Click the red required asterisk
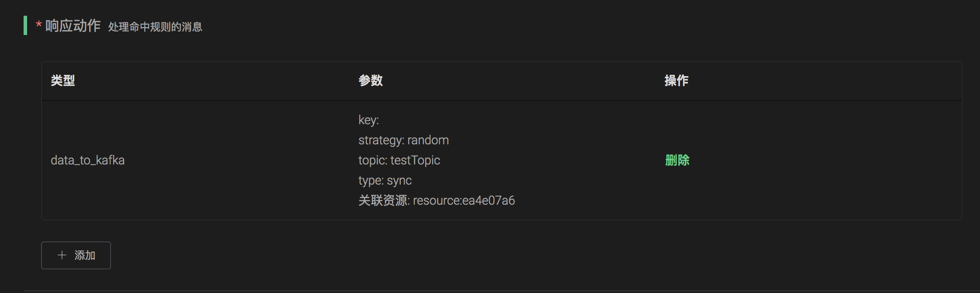The width and height of the screenshot is (980, 293). (x=39, y=24)
